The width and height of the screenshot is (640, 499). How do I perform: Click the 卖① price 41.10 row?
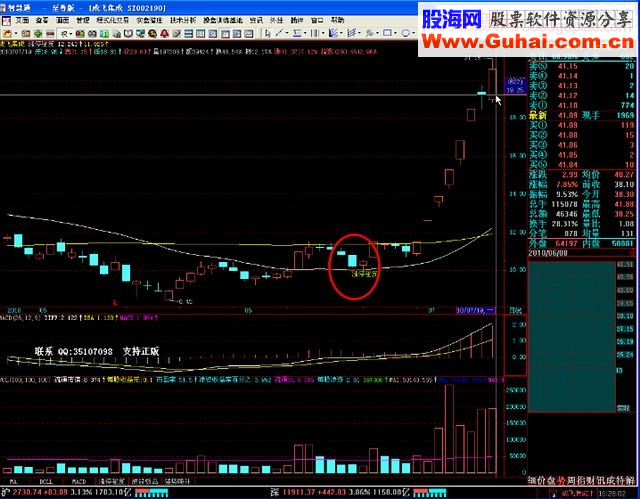tap(582, 106)
